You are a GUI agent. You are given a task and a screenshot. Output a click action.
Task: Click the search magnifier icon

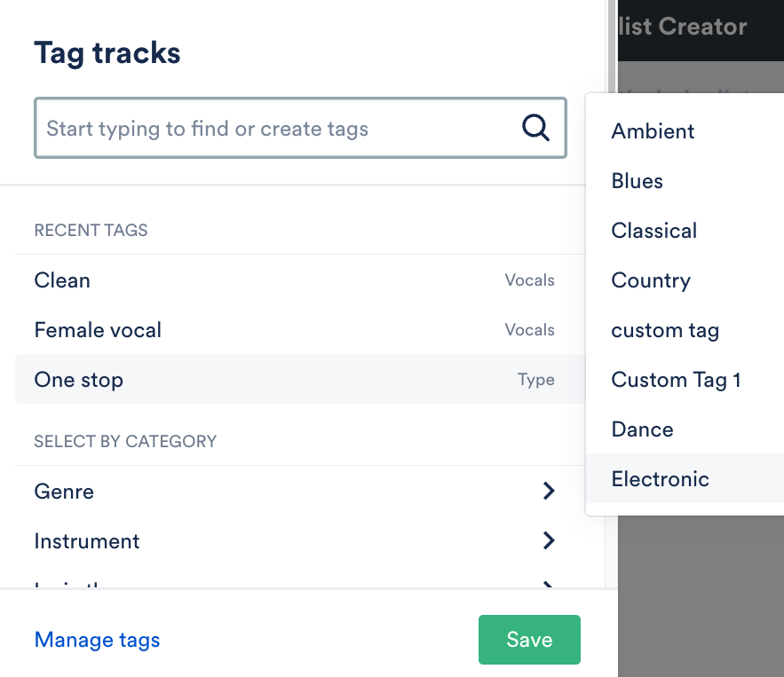pos(535,129)
